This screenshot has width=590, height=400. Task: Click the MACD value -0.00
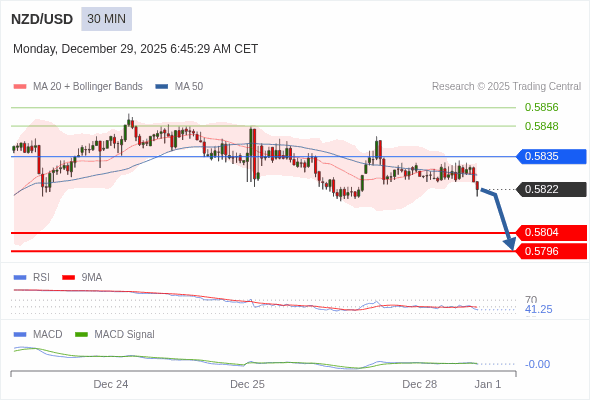[x=537, y=364]
